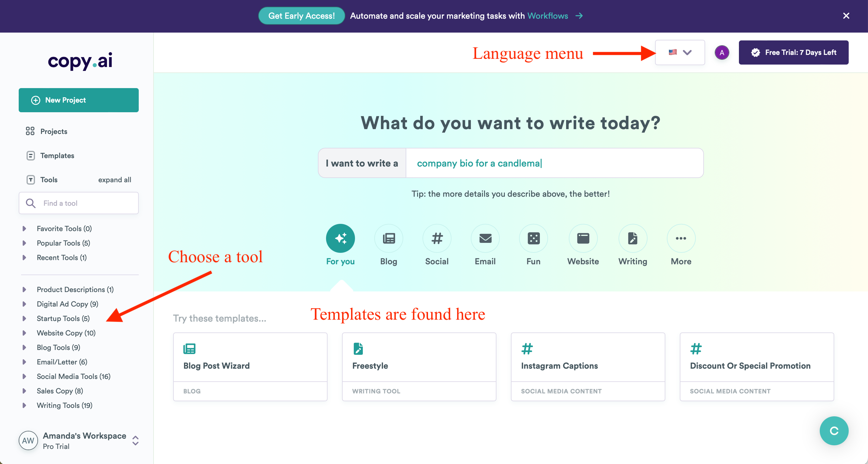Open Tools in the sidebar
The height and width of the screenshot is (464, 868).
pos(49,180)
